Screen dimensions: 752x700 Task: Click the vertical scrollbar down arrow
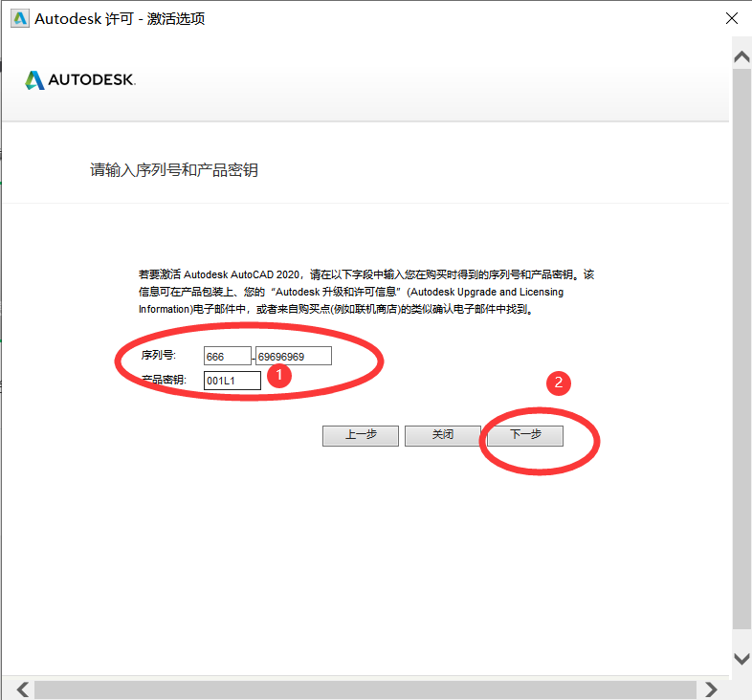coord(741,659)
